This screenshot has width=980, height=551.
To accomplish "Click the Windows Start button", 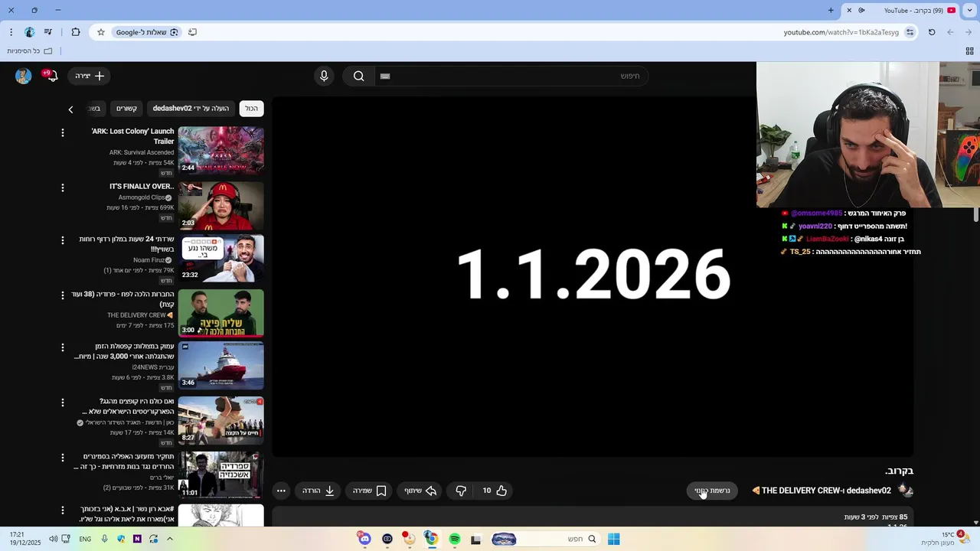I will (x=613, y=539).
